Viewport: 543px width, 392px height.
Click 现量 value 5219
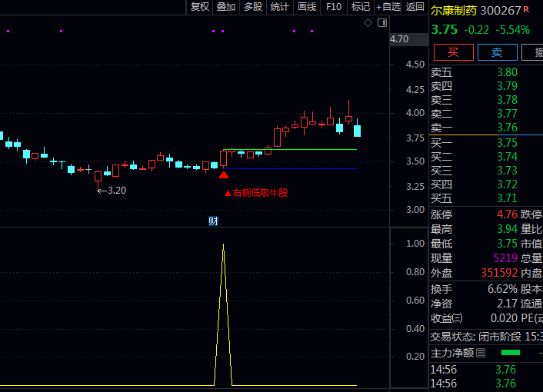coord(505,257)
